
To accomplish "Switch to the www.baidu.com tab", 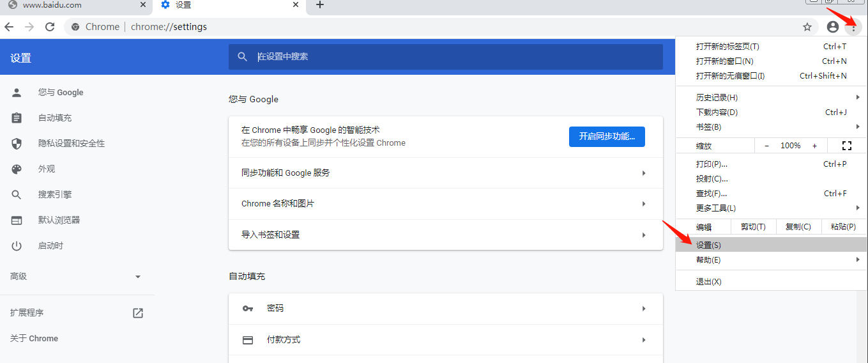I will 77,6.
